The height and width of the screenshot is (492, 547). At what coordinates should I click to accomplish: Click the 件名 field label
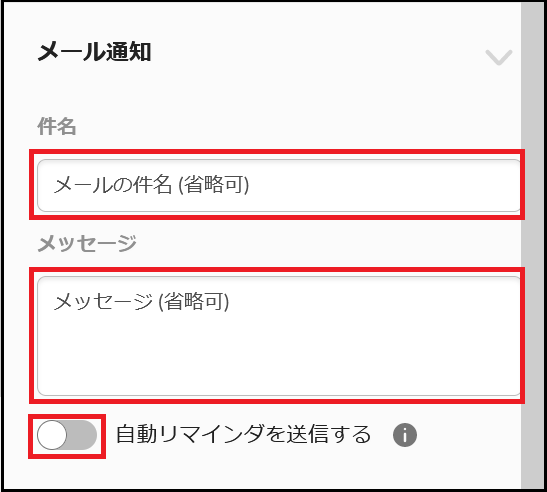57,126
